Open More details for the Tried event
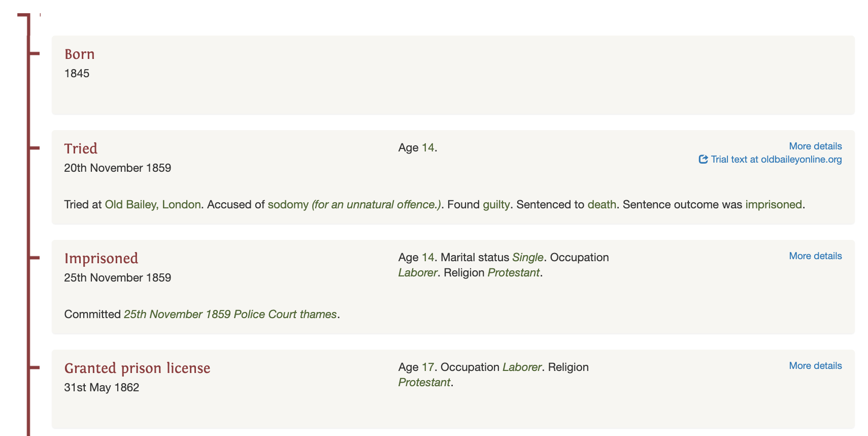 click(815, 146)
